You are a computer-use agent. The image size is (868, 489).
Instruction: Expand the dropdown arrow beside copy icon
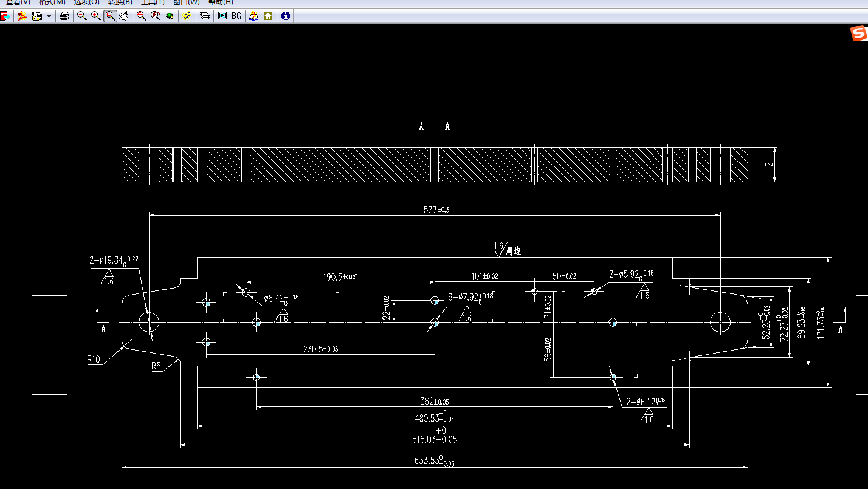pos(49,16)
